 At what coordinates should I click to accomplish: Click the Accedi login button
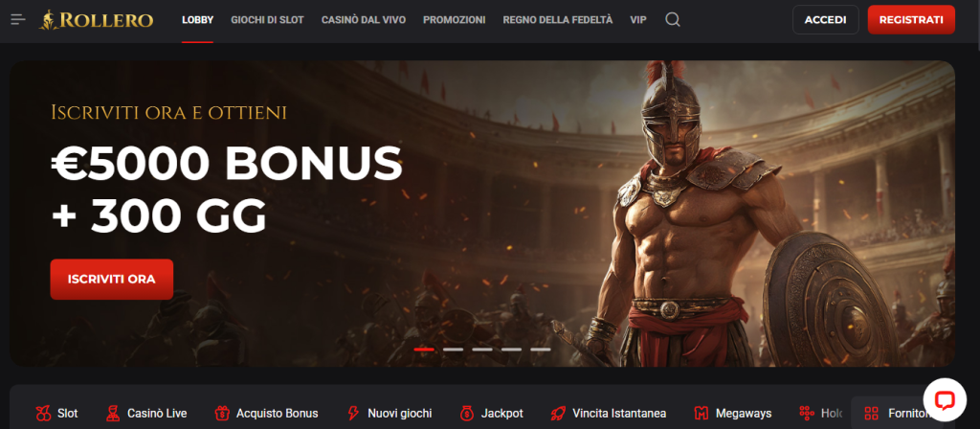click(x=826, y=19)
